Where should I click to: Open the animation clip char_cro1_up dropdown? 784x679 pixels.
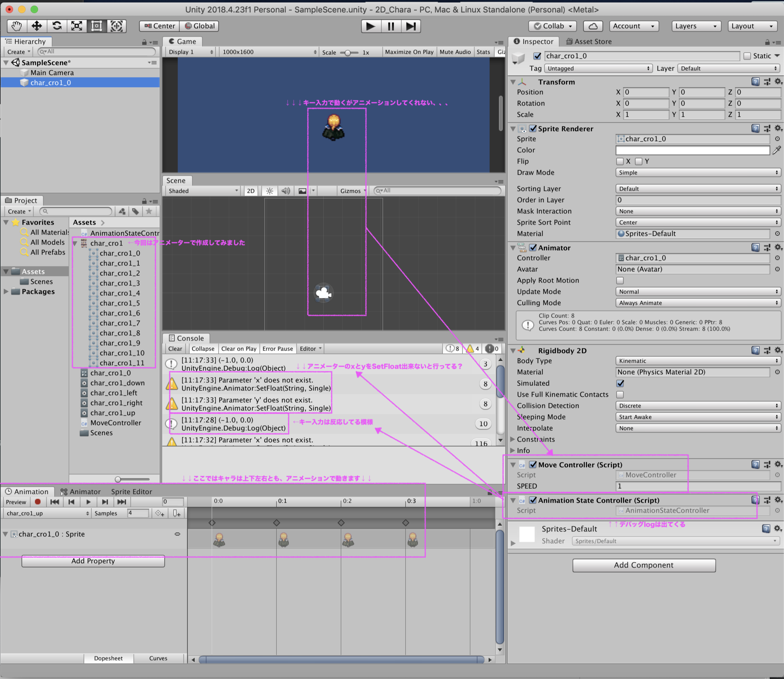[x=47, y=513]
